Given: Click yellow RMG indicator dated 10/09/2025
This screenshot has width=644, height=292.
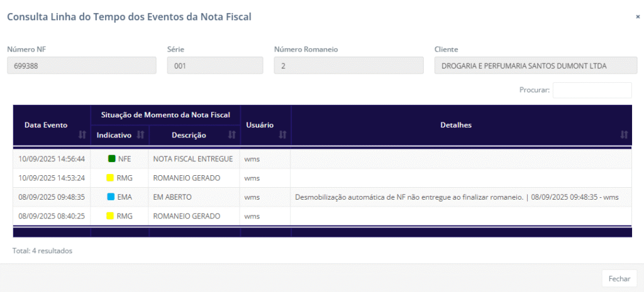Looking at the screenshot, I should (x=111, y=178).
